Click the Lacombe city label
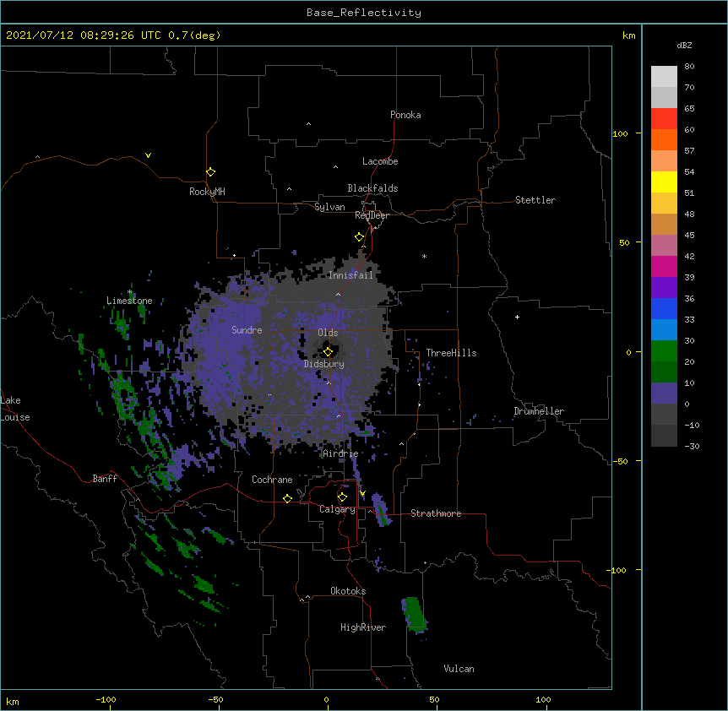This screenshot has width=728, height=711. 380,161
